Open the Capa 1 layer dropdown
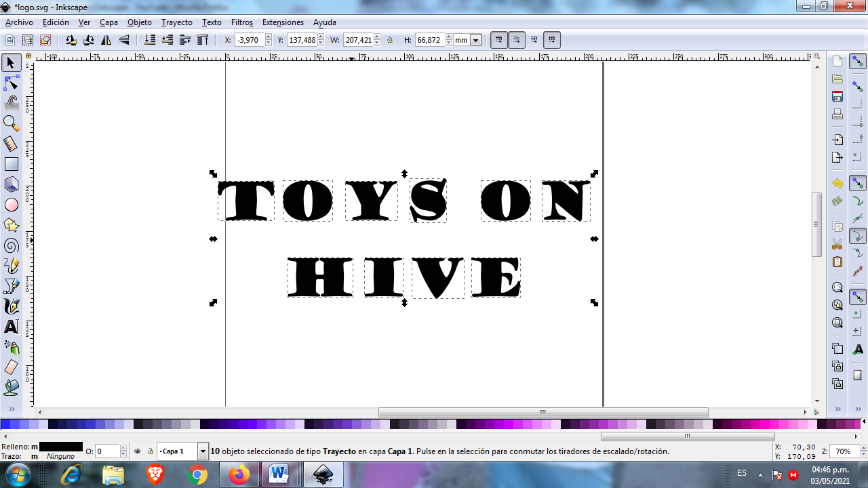 203,451
